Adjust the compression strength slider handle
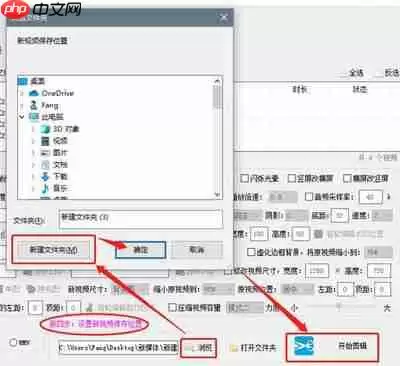The width and height of the screenshot is (400, 366). coord(339,306)
